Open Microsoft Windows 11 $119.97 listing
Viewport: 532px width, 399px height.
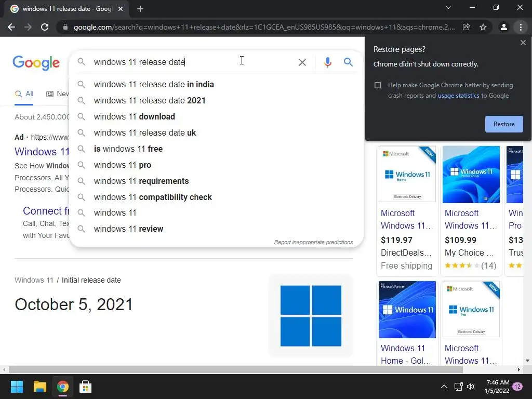(407, 220)
